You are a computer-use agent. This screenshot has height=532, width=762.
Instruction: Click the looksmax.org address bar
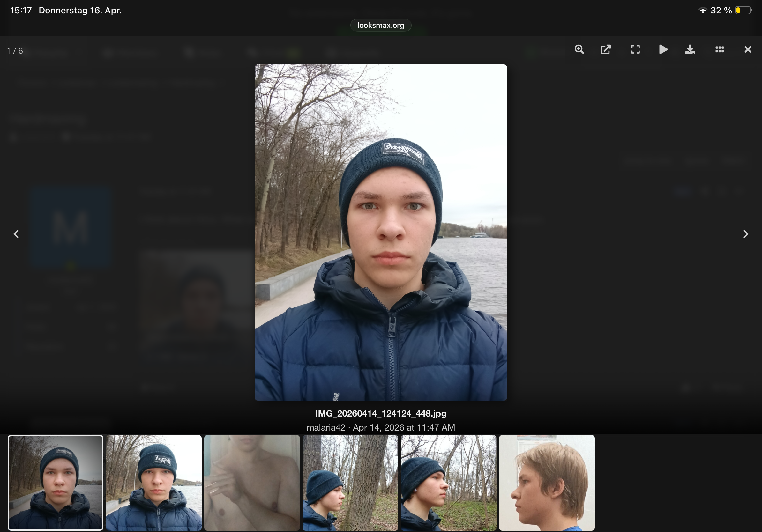point(381,25)
